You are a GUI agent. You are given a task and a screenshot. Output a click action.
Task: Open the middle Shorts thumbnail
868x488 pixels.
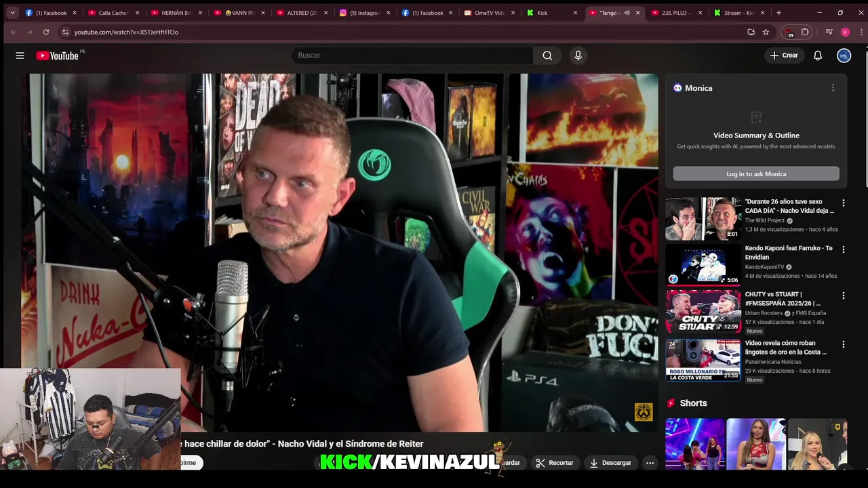pos(756,444)
